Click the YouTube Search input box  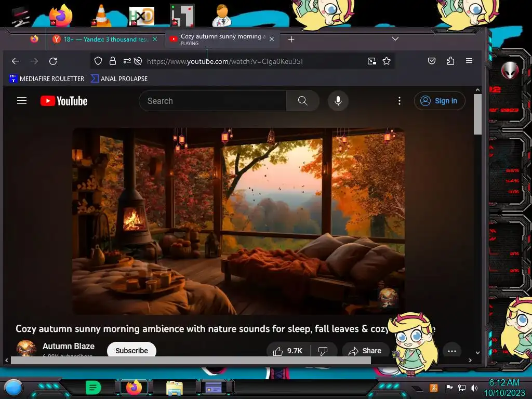(213, 101)
